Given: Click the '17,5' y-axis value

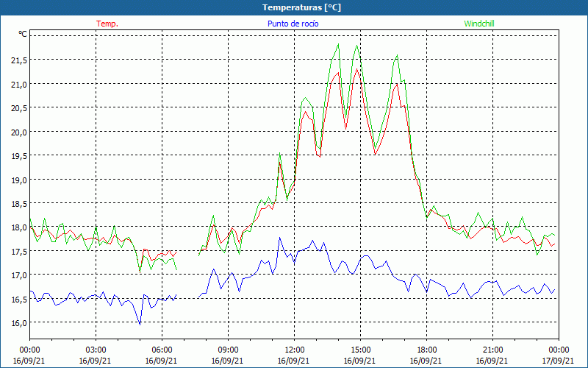Looking at the screenshot, I should click(x=19, y=252).
